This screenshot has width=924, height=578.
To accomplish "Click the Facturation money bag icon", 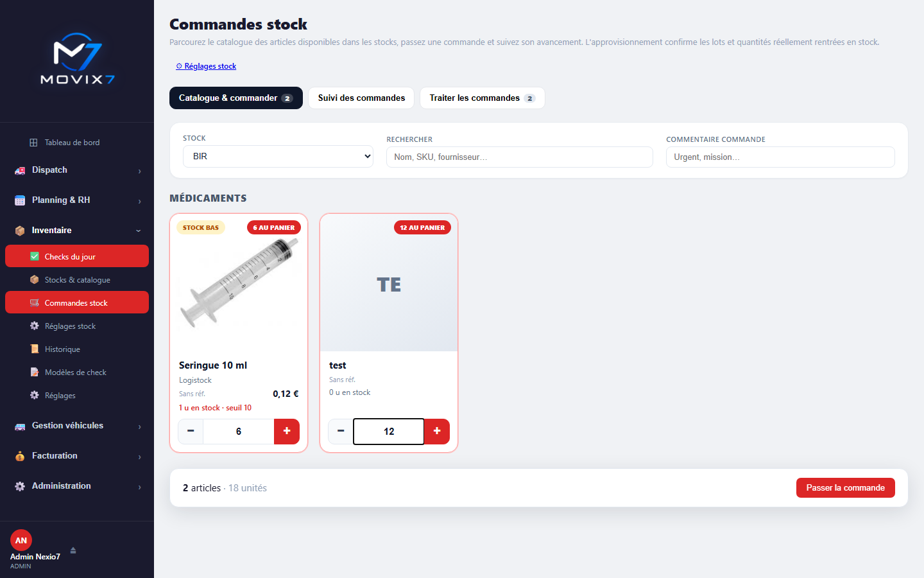I will [x=20, y=456].
